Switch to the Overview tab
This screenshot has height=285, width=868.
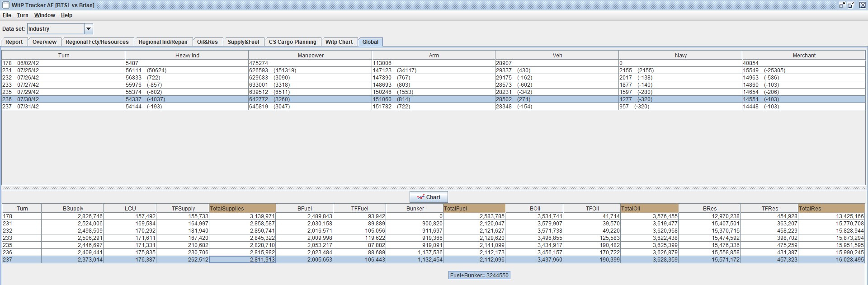pyautogui.click(x=44, y=42)
